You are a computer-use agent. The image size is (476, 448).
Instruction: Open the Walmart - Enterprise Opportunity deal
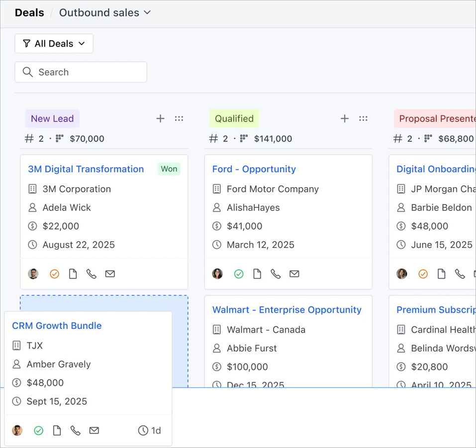pos(288,310)
